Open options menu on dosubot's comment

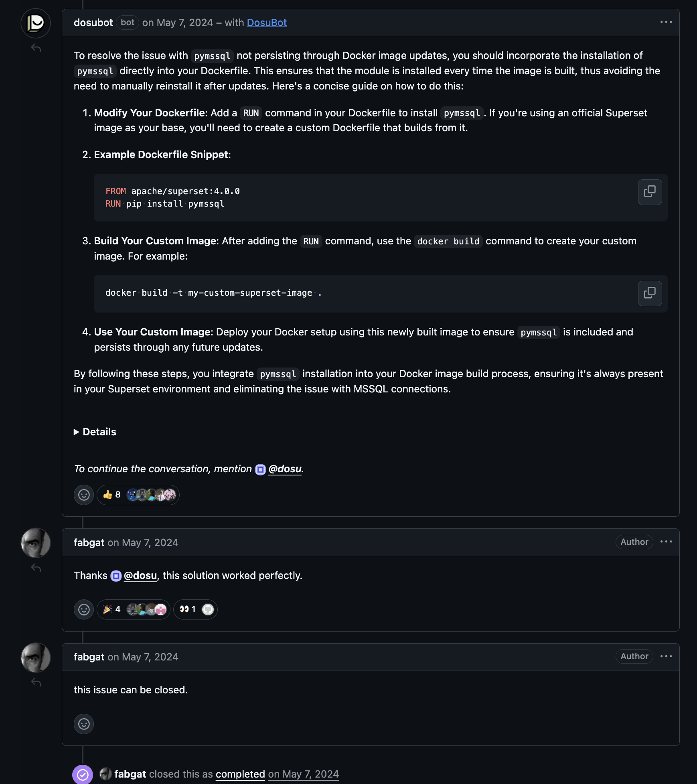(x=666, y=22)
